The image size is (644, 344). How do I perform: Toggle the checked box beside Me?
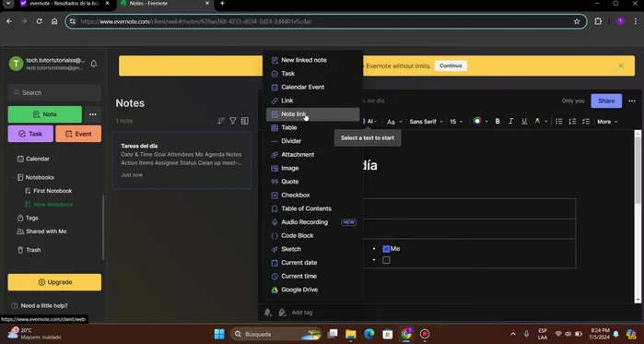pyautogui.click(x=386, y=249)
